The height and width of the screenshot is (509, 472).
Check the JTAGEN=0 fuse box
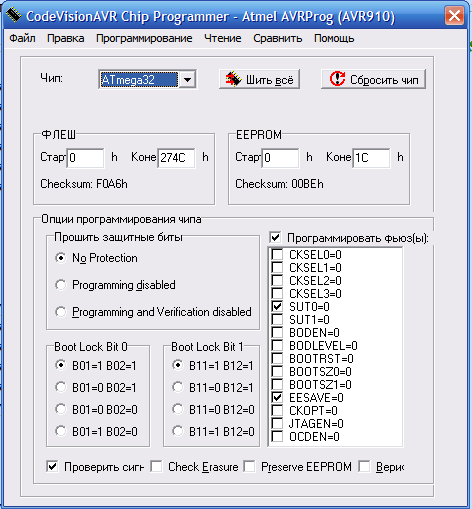coord(277,423)
